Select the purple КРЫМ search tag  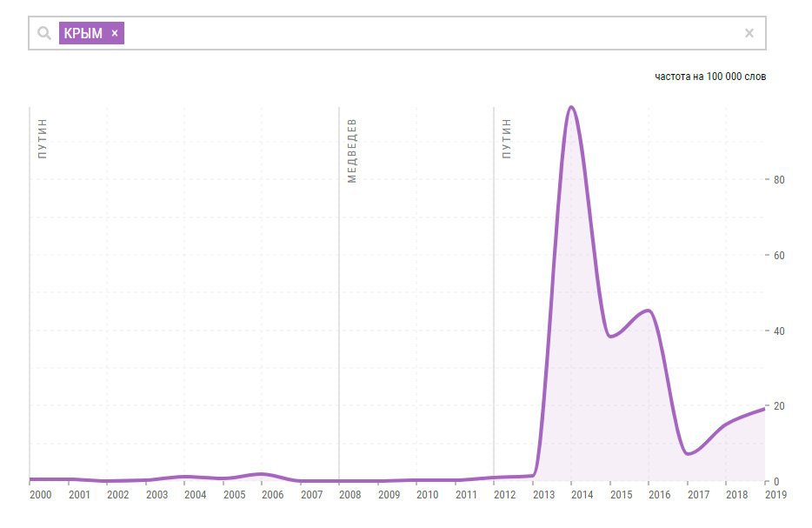(91, 33)
